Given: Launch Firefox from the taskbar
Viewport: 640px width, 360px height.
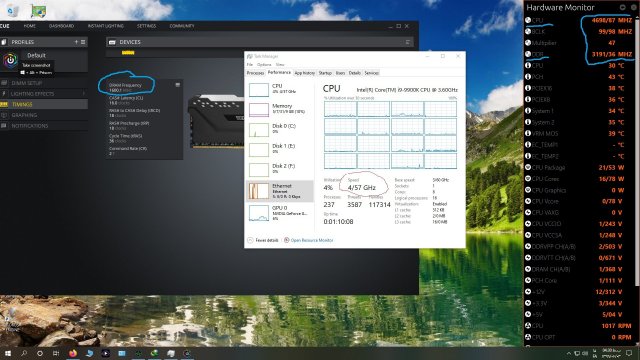Looking at the screenshot, I should 73,353.
